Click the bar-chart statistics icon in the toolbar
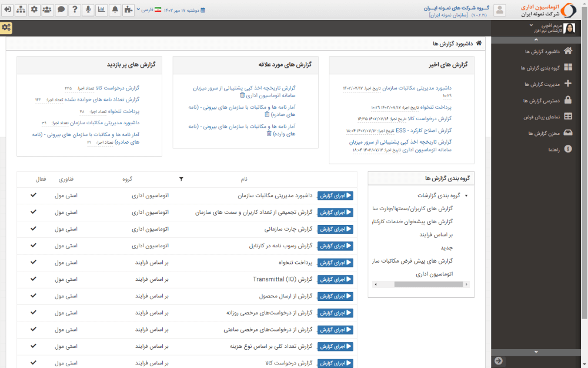Viewport: 588px width, 368px height. point(102,9)
